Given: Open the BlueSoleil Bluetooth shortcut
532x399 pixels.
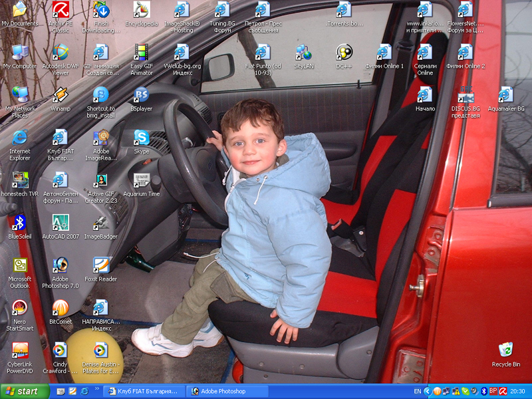Looking at the screenshot, I should 20,223.
